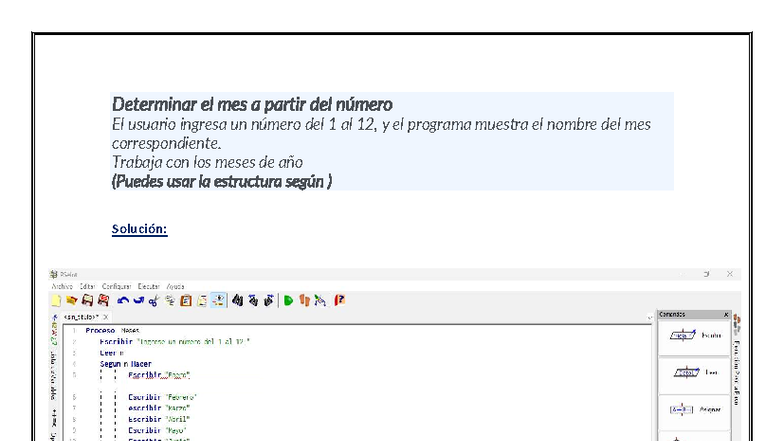Insert the Asignar command from Comandos panel
Image resolution: width=784 pixels, height=441 pixels.
point(694,410)
